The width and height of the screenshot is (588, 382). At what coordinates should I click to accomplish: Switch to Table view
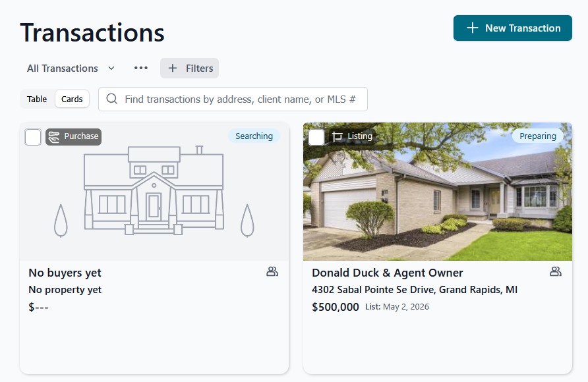(37, 99)
